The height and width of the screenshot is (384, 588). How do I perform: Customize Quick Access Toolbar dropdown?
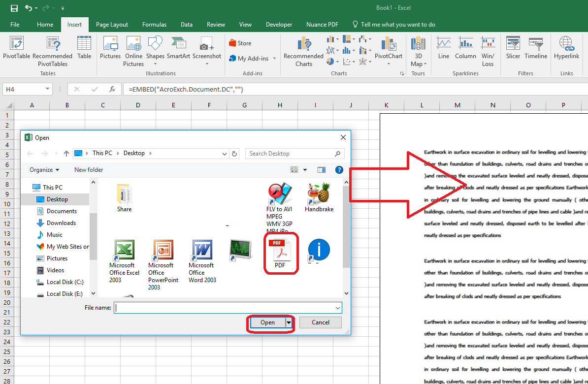(63, 8)
